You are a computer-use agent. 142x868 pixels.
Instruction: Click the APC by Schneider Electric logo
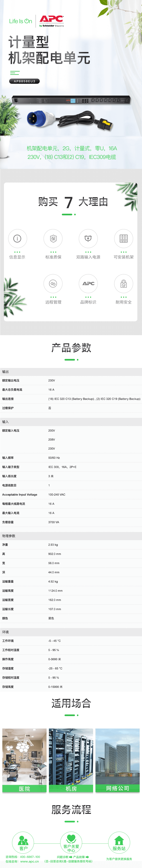51,21
